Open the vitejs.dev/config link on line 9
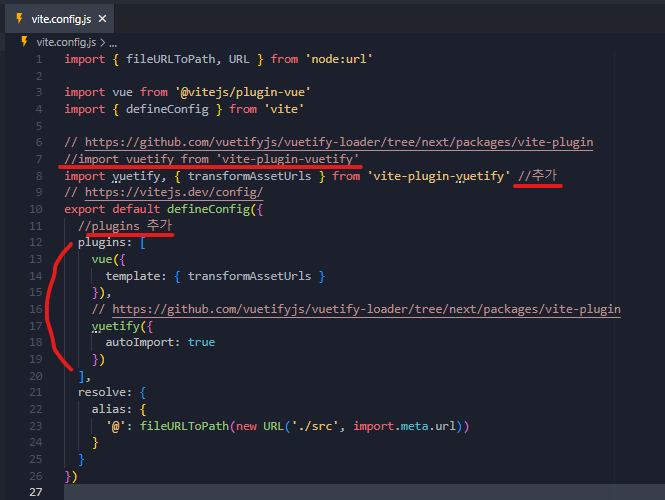This screenshot has width=665, height=500. pyautogui.click(x=174, y=192)
